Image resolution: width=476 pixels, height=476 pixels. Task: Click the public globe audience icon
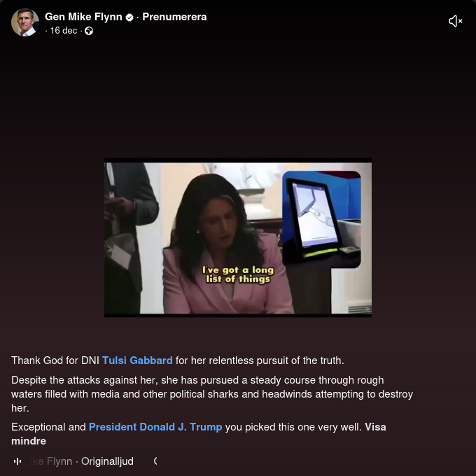pyautogui.click(x=89, y=31)
